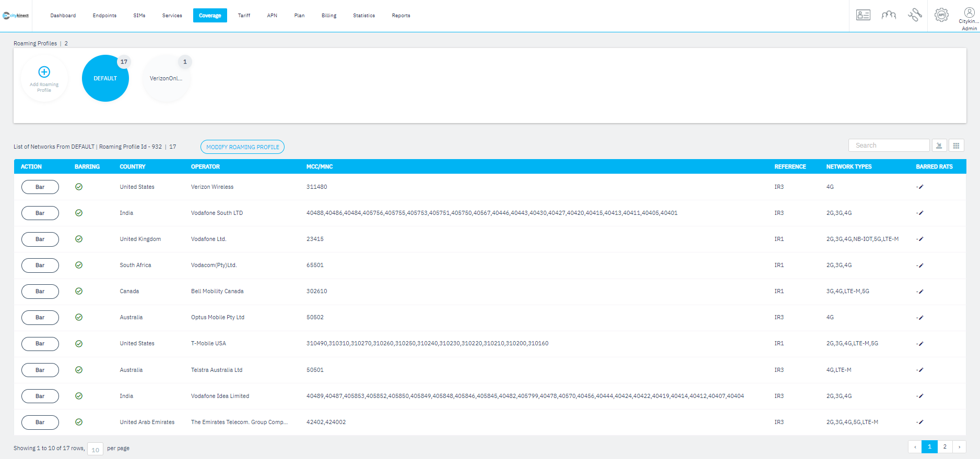Open the Plan menu item
980x459 pixels.
pos(299,16)
